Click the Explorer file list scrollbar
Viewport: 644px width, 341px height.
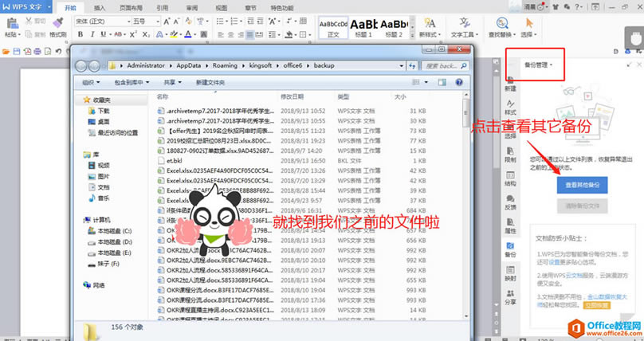(x=465, y=113)
